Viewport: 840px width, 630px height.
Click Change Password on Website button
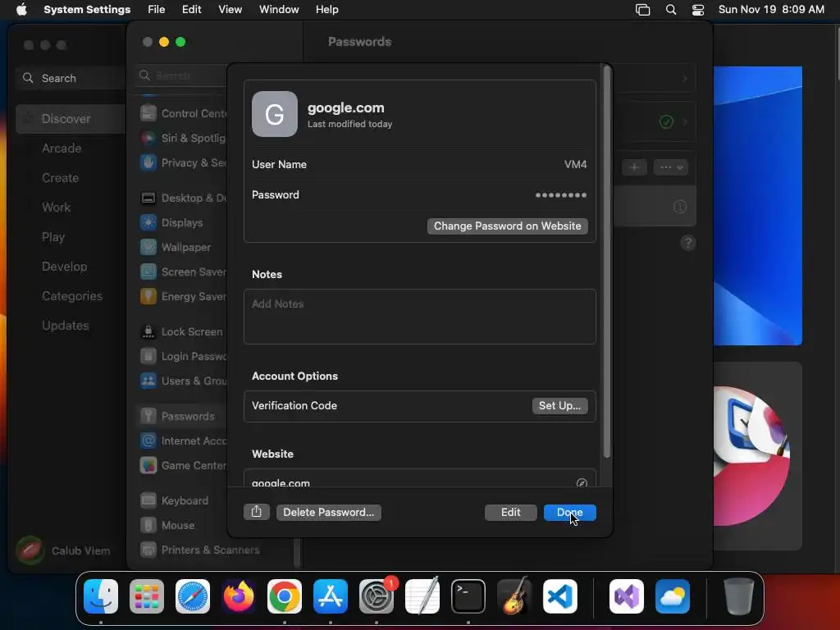(507, 226)
